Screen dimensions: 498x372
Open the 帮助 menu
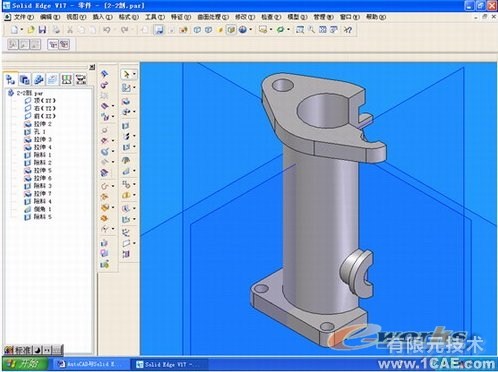click(376, 17)
